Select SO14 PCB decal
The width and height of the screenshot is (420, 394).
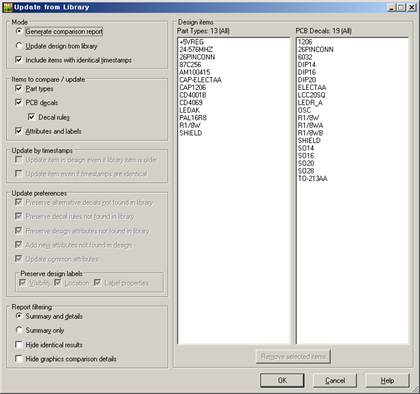(306, 148)
